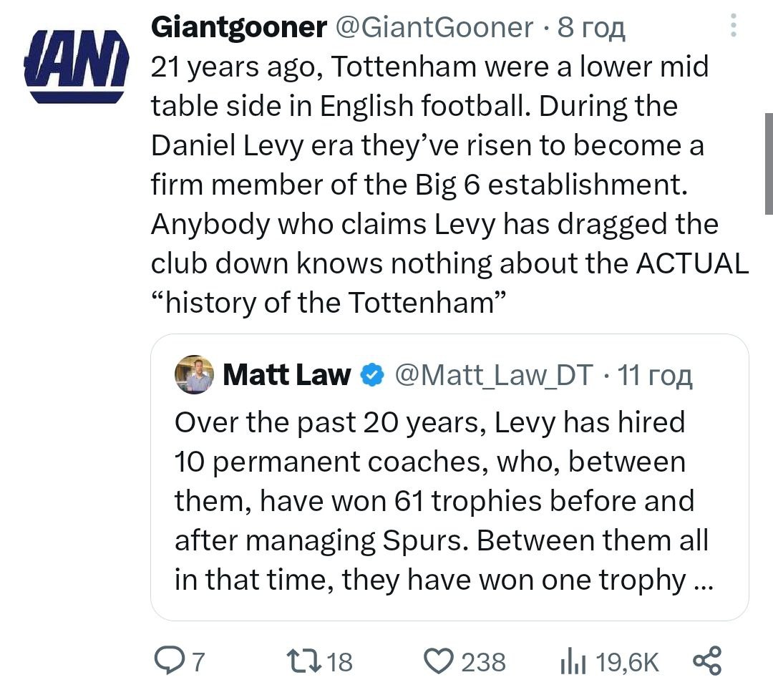Click the 19,6K views count

628,661
